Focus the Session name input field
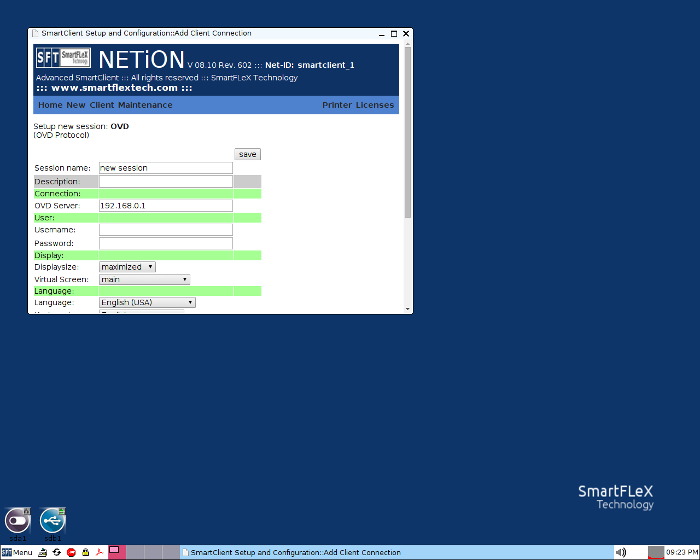 pos(166,168)
